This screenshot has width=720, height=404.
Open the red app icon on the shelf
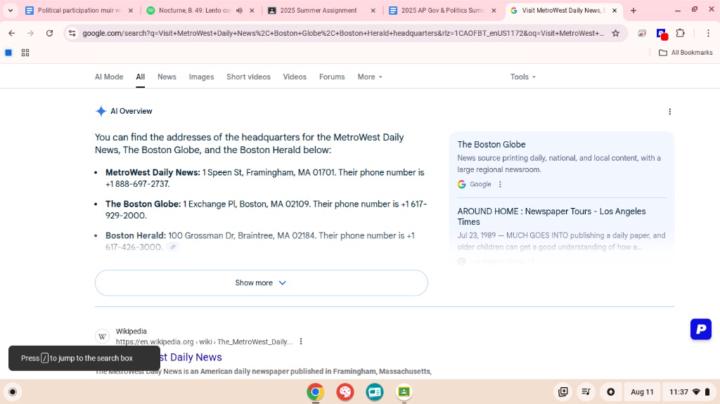coord(345,392)
